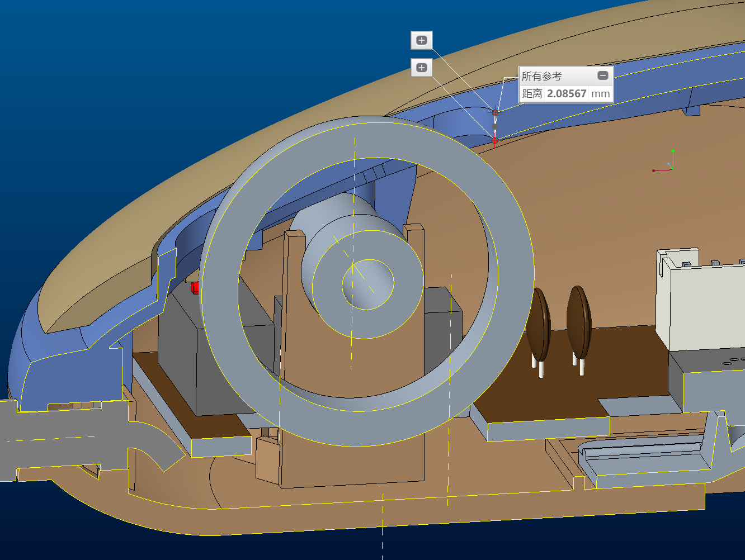Expand the upper plus reference callout
Screen dimensions: 745x560
pos(422,40)
